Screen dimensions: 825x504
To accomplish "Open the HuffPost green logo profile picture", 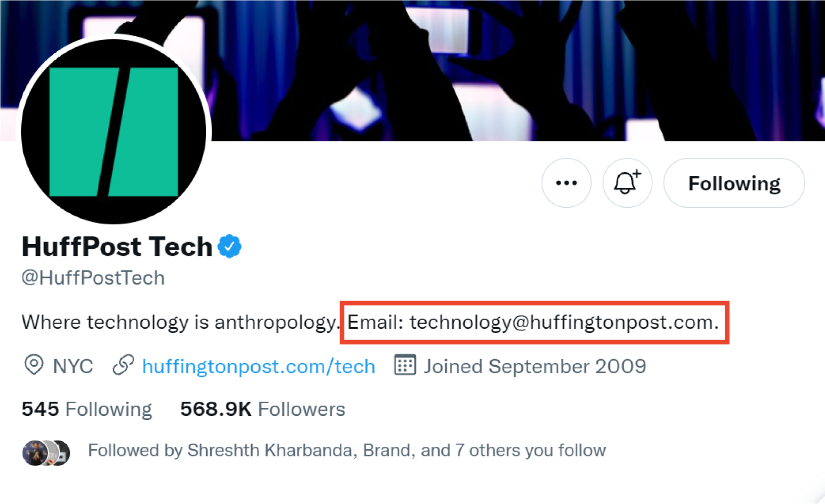I will (114, 132).
